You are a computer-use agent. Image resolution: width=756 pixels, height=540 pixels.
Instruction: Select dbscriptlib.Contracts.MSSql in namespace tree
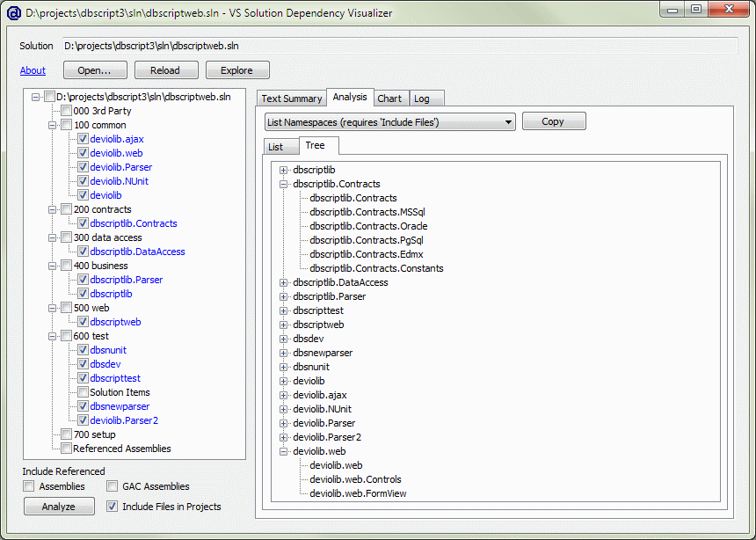click(367, 212)
